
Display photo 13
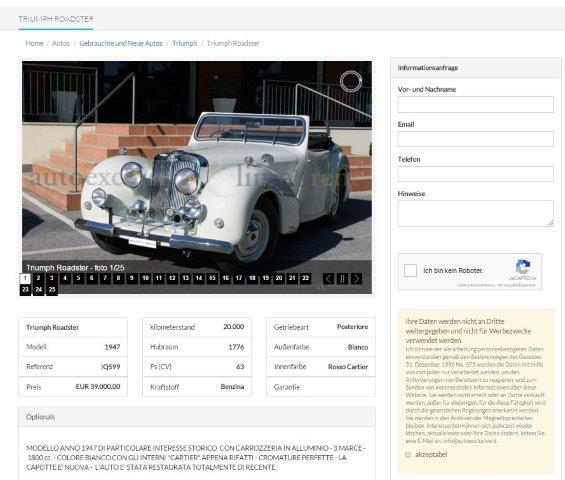[x=186, y=278]
